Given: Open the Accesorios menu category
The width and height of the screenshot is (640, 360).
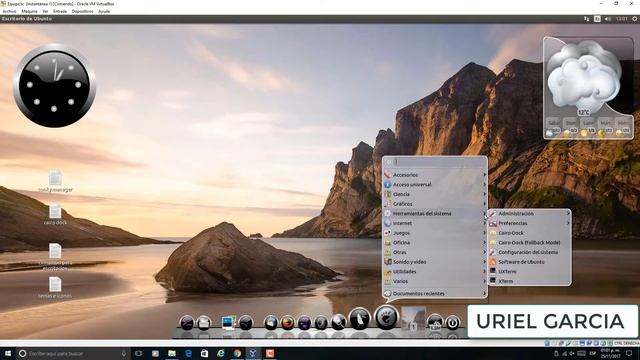Looking at the screenshot, I should (x=435, y=175).
